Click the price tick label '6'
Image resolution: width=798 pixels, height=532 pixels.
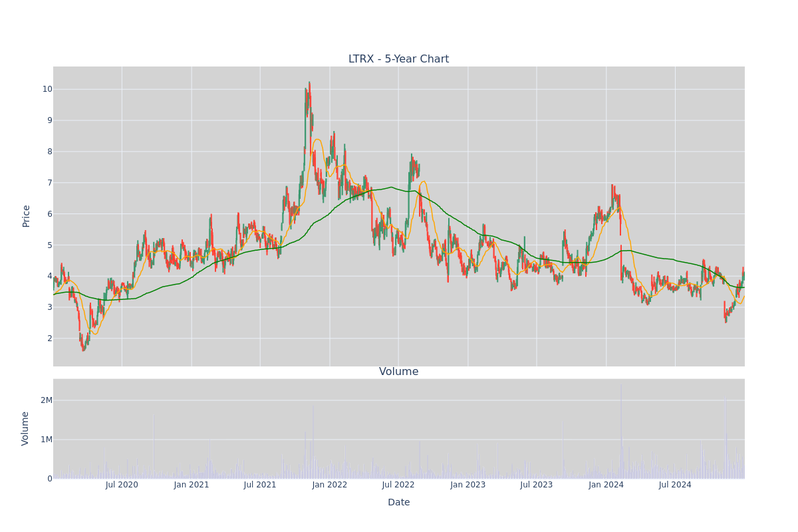click(x=49, y=214)
